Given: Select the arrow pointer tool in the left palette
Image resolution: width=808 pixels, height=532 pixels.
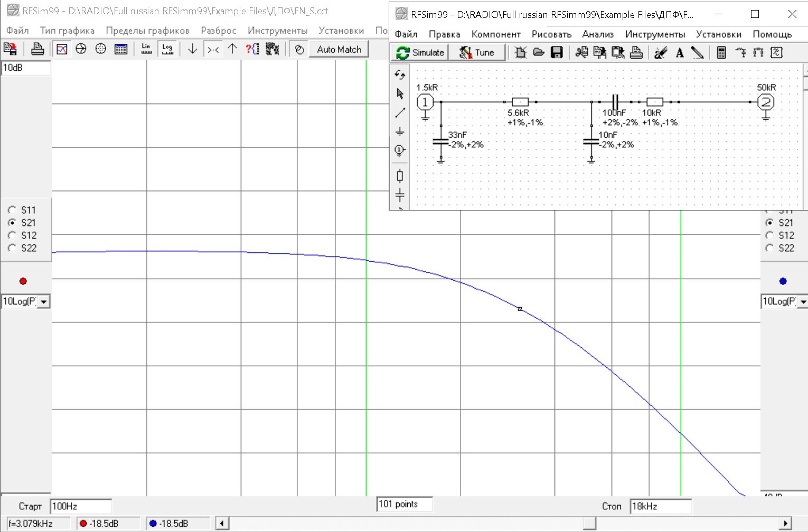Looking at the screenshot, I should [x=400, y=93].
